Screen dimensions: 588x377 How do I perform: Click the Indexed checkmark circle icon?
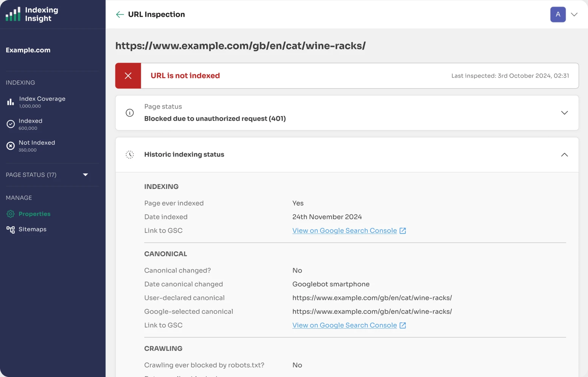coord(11,124)
